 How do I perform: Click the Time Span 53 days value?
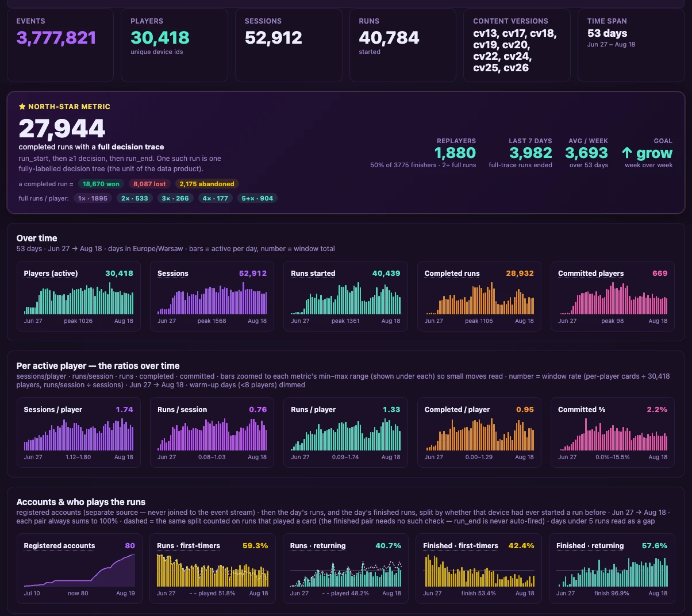[x=608, y=33]
